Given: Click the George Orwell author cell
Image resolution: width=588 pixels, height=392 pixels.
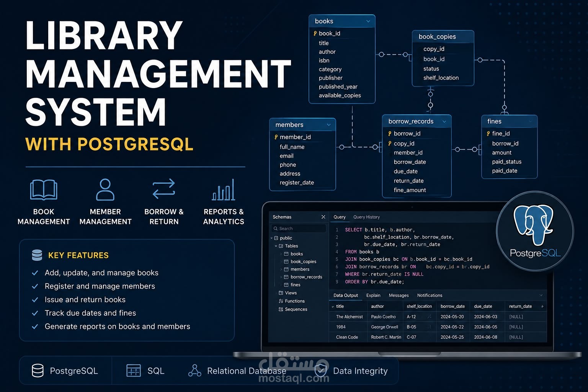Looking at the screenshot, I should [385, 327].
